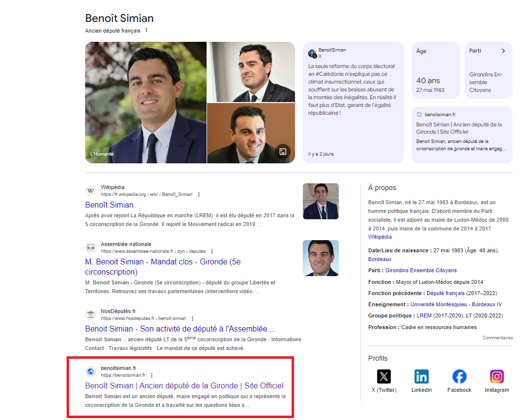Expand the Parti card arrow
This screenshot has width=522, height=420.
[504, 51]
